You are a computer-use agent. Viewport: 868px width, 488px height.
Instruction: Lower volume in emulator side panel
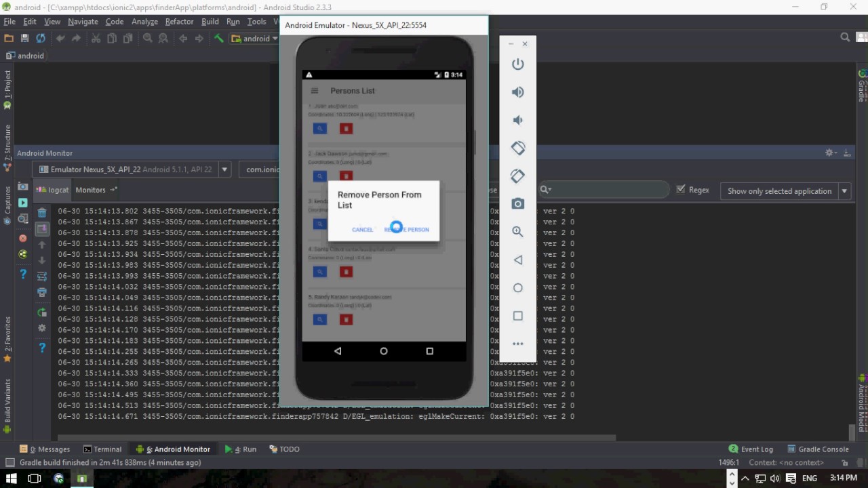[x=517, y=120]
